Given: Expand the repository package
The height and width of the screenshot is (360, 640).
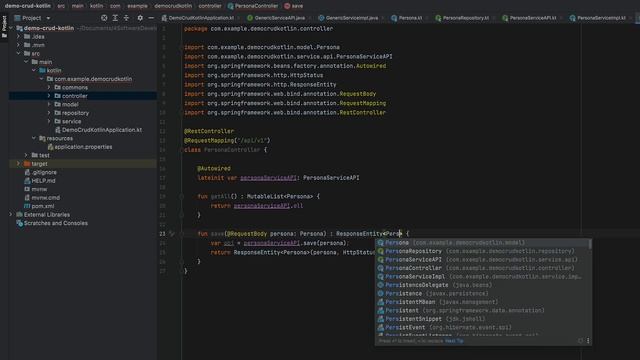Looking at the screenshot, I should [49, 113].
